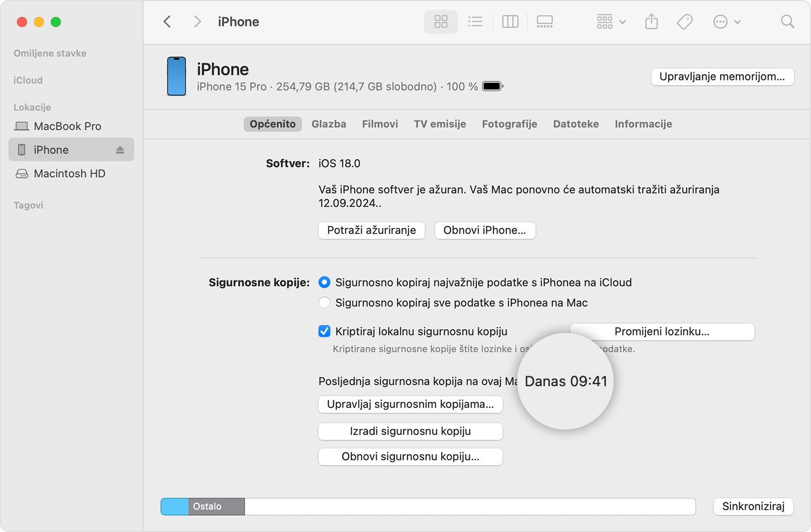Open the Informacije tab
The height and width of the screenshot is (532, 811).
coord(643,124)
